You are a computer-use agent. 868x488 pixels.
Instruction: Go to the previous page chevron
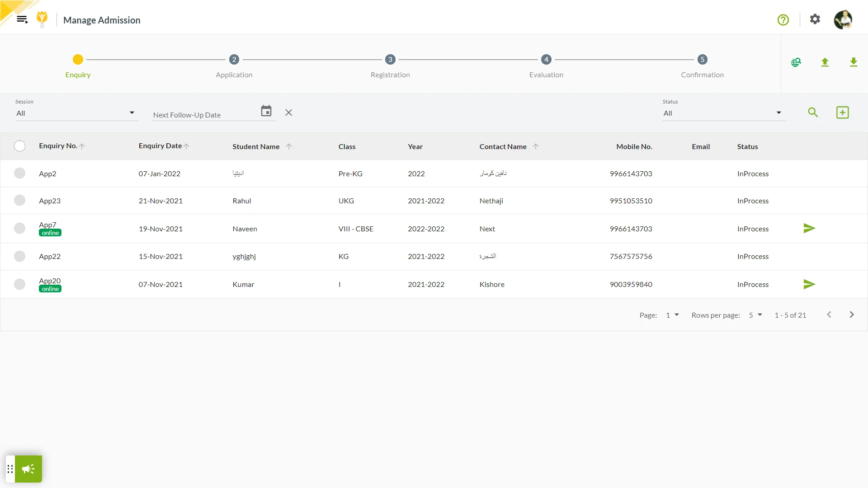(x=829, y=315)
